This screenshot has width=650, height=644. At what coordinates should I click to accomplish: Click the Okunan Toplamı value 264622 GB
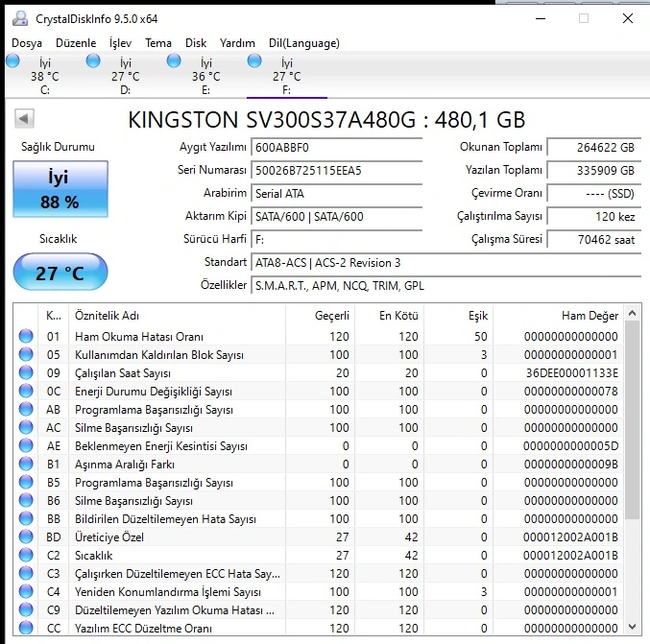(x=594, y=148)
